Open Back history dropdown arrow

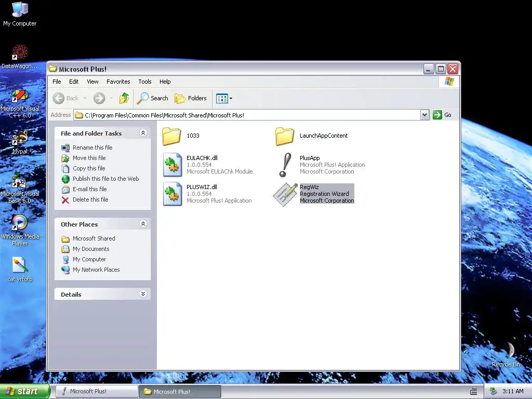(x=85, y=98)
